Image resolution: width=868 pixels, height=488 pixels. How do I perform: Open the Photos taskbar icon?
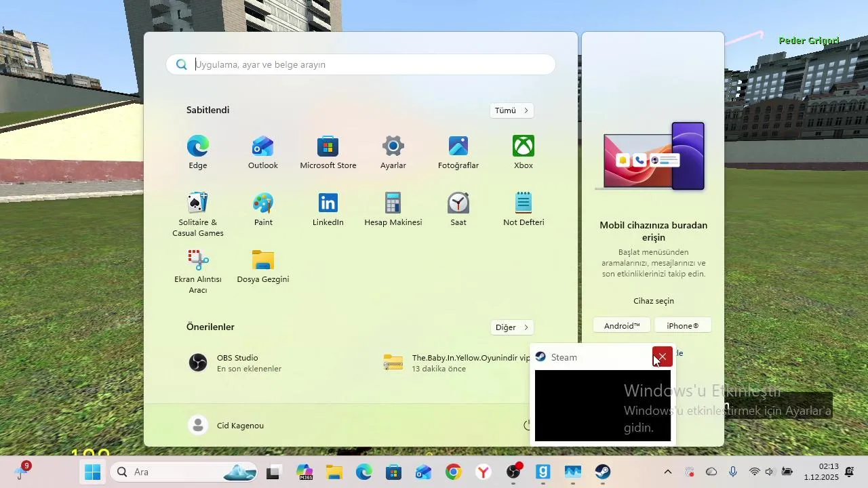click(x=573, y=472)
